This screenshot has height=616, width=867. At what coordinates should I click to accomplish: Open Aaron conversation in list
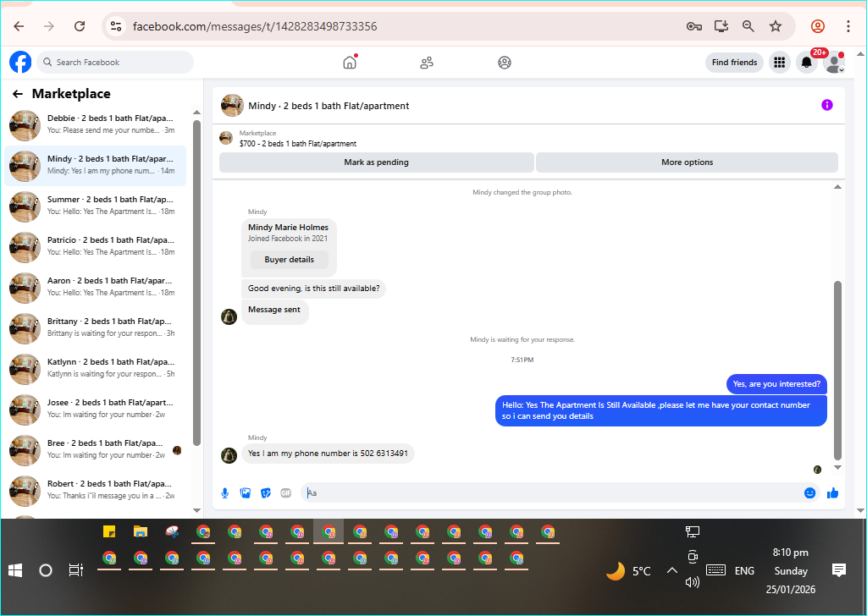[95, 287]
